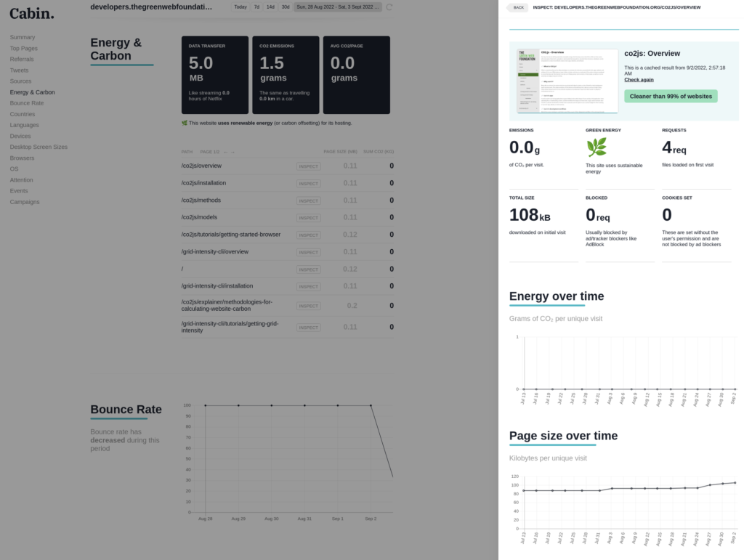Image resolution: width=744 pixels, height=560 pixels.
Task: Open Browsers in the sidebar
Action: pyautogui.click(x=22, y=158)
